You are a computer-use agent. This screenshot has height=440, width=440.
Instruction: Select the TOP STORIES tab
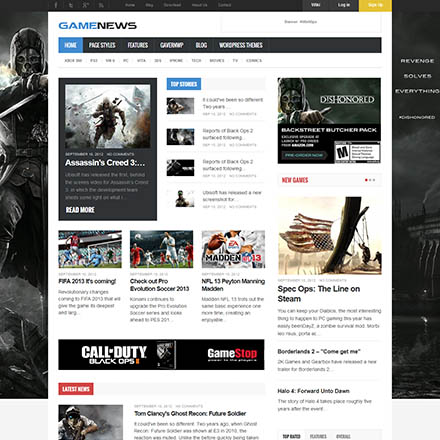[184, 84]
